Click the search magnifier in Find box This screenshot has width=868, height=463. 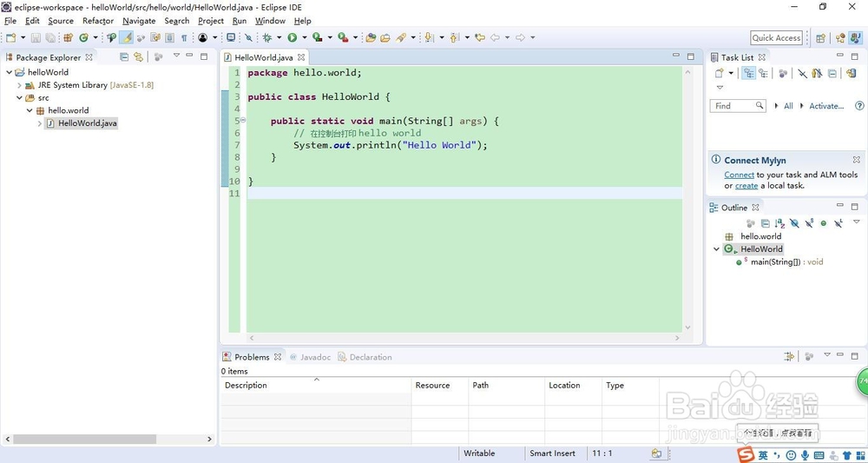(759, 105)
